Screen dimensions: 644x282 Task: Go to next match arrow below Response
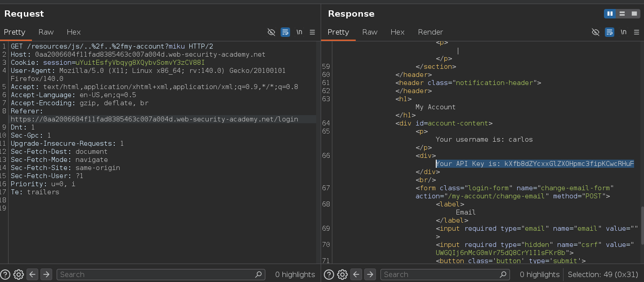[370, 274]
